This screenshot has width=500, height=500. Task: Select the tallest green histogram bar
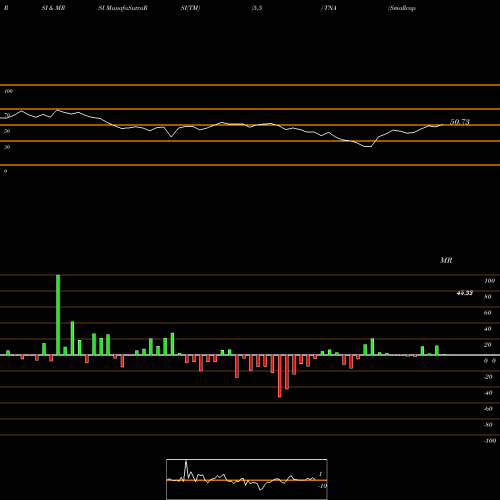click(58, 315)
